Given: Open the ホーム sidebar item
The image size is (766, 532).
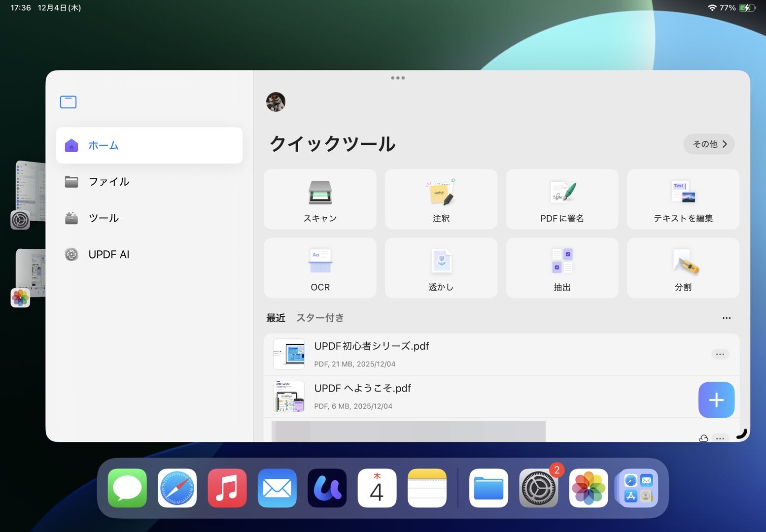Looking at the screenshot, I should click(x=149, y=145).
